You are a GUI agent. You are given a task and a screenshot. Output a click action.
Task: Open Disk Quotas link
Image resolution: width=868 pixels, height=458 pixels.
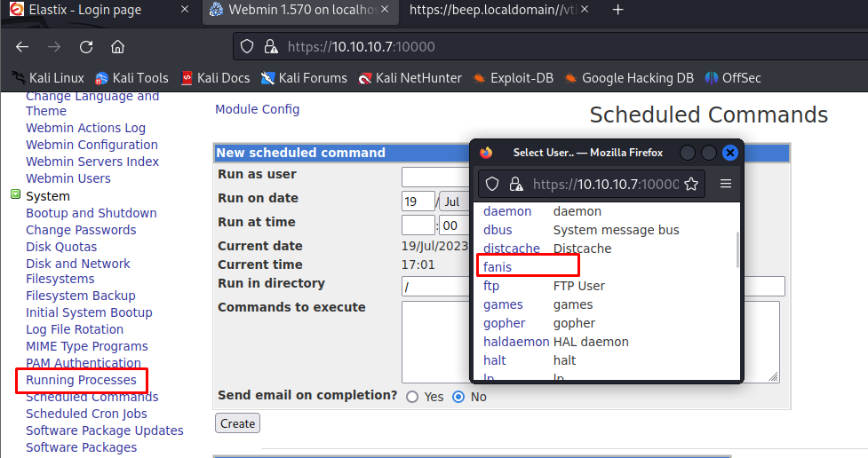coord(61,247)
